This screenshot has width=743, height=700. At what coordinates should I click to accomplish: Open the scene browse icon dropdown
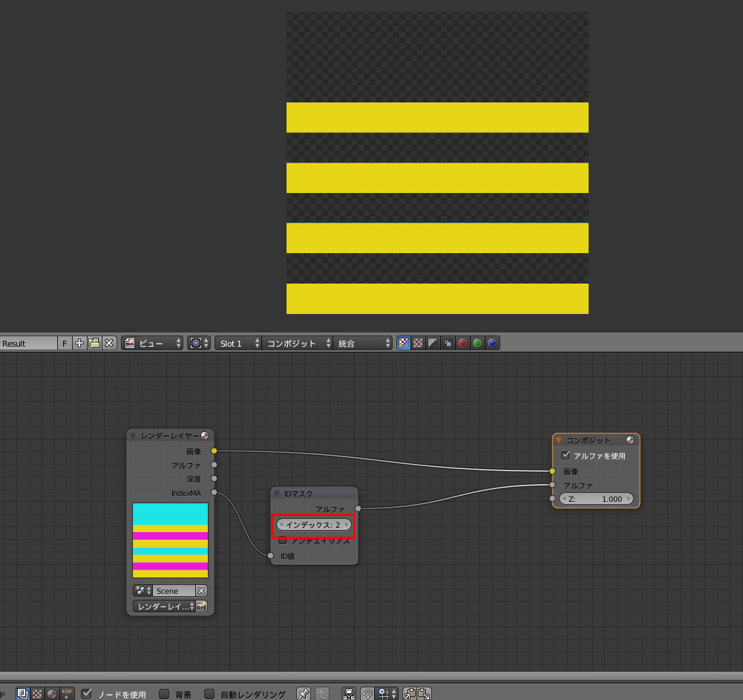(x=143, y=591)
